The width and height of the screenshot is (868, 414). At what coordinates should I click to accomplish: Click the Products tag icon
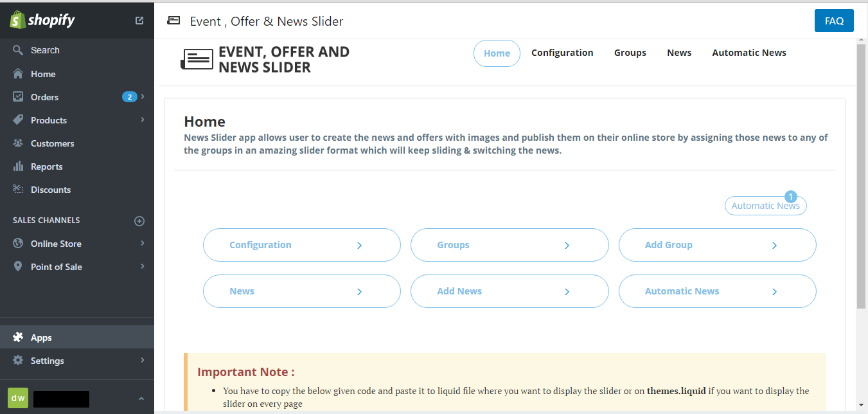(x=18, y=120)
